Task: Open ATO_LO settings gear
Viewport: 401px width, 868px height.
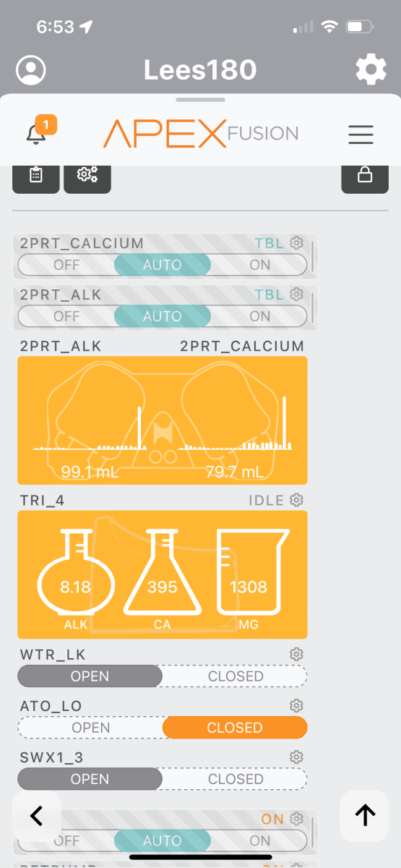Action: [x=296, y=705]
